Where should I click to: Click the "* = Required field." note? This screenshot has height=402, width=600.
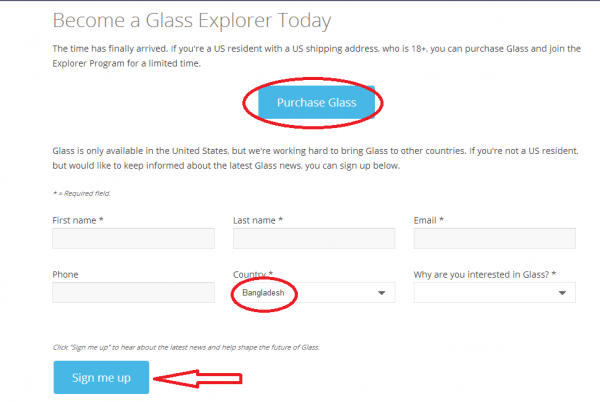[x=84, y=191]
